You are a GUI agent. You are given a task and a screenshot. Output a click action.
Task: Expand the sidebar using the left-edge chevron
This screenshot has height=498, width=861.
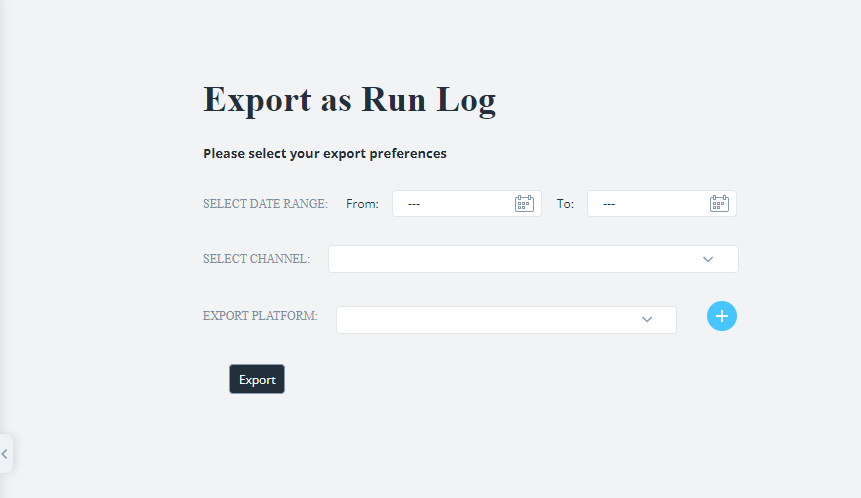5,453
